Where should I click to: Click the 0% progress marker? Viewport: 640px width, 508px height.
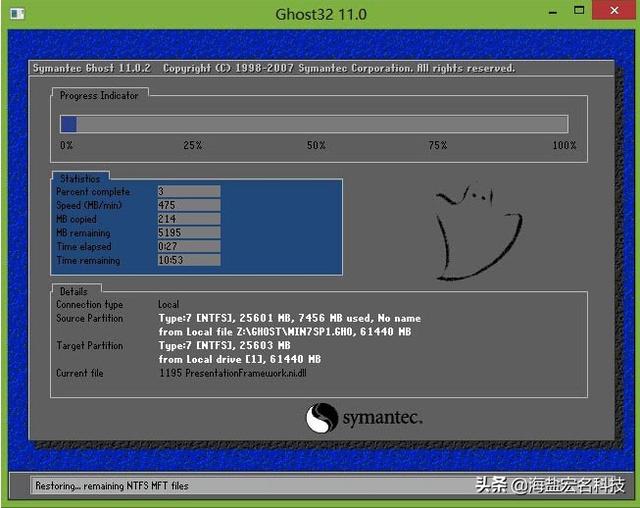(67, 145)
